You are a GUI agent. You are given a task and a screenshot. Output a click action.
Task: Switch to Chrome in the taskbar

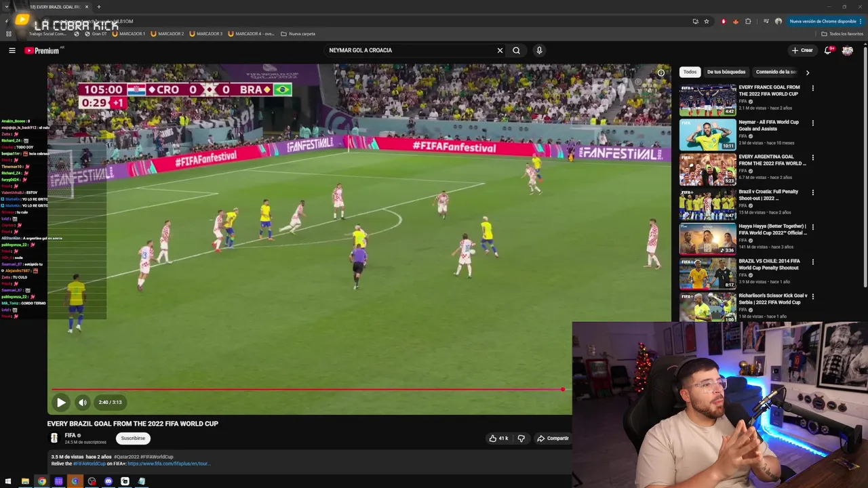tap(42, 481)
